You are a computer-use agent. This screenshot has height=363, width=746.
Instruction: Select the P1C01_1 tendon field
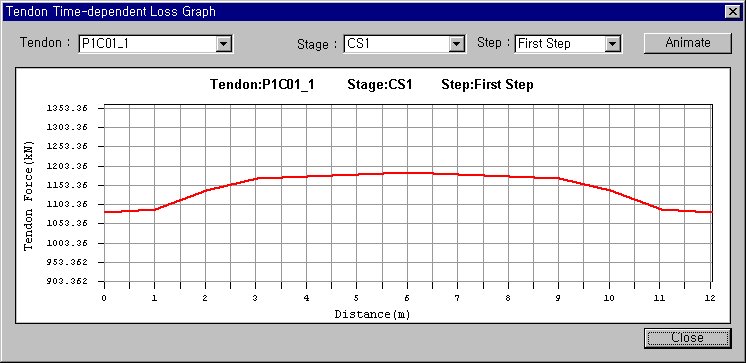(x=147, y=44)
